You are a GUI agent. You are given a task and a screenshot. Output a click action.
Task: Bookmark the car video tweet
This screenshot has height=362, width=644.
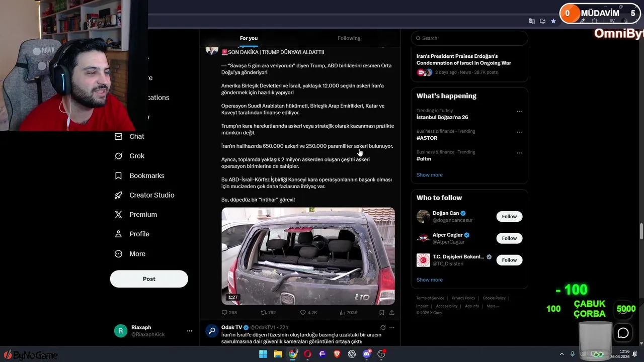(x=382, y=313)
